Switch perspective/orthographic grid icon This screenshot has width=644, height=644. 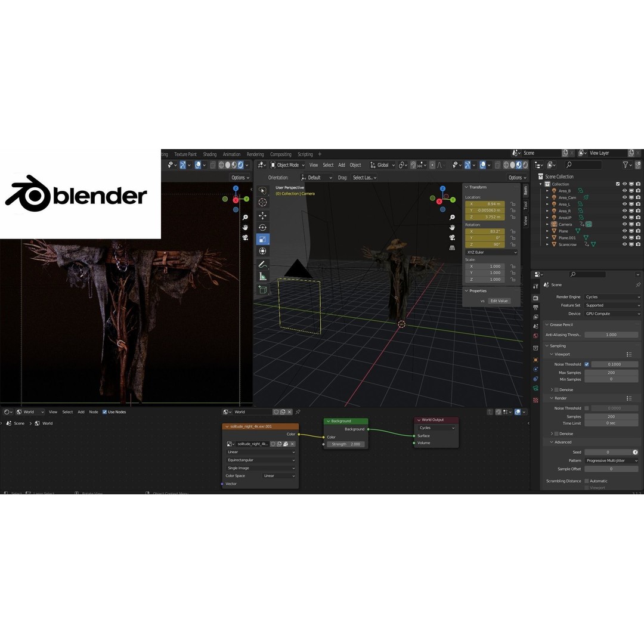pos(452,247)
